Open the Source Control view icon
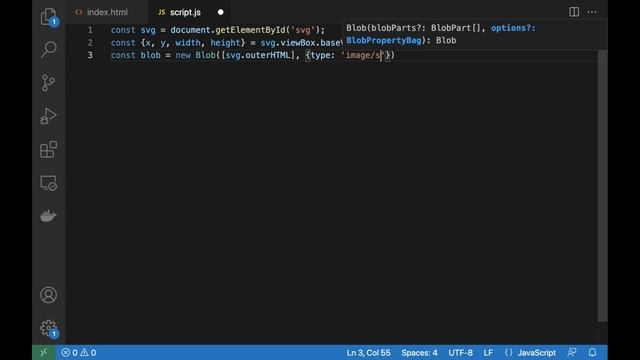The width and height of the screenshot is (640, 360). pyautogui.click(x=49, y=83)
